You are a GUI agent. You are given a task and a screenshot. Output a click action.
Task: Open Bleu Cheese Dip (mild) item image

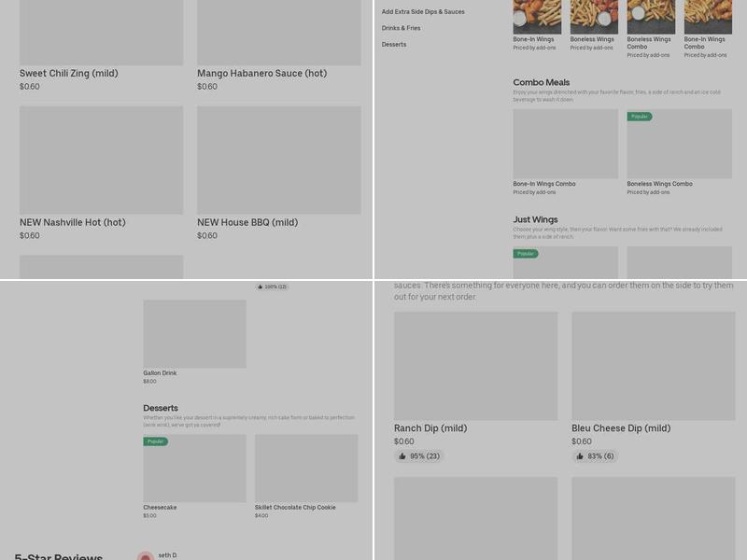(653, 366)
